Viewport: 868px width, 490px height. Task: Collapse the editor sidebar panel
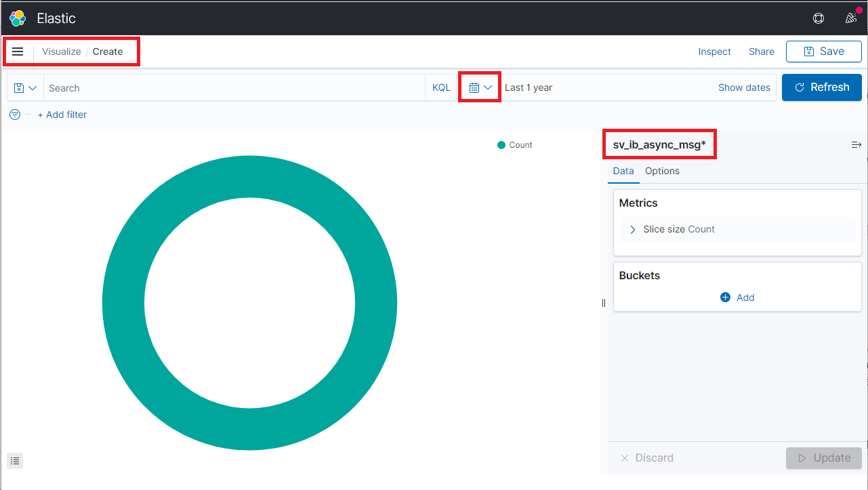click(856, 145)
